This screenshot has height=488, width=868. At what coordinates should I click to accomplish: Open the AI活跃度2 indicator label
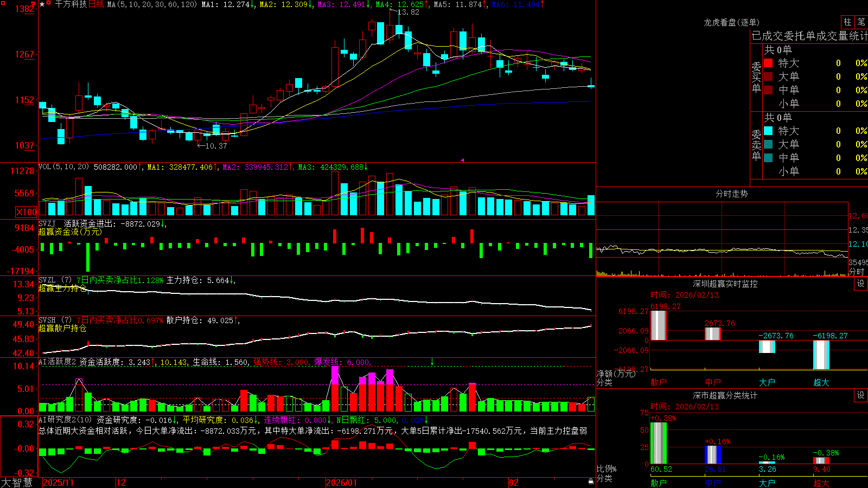click(x=58, y=362)
